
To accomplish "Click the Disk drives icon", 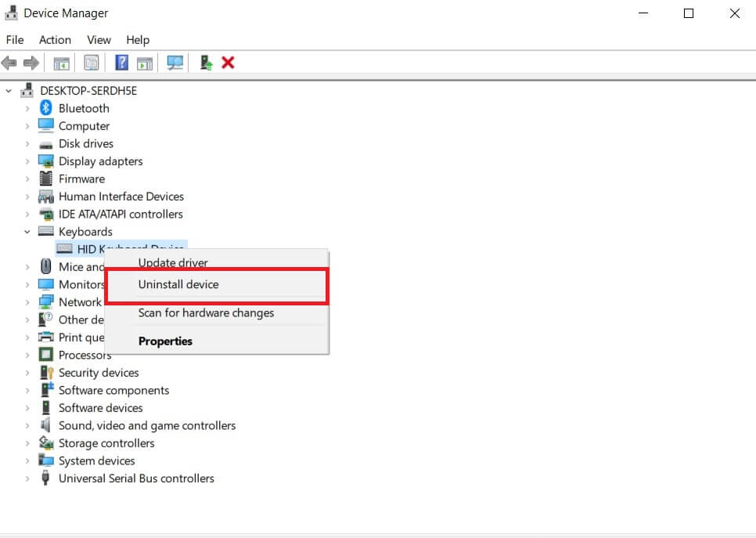I will (46, 144).
